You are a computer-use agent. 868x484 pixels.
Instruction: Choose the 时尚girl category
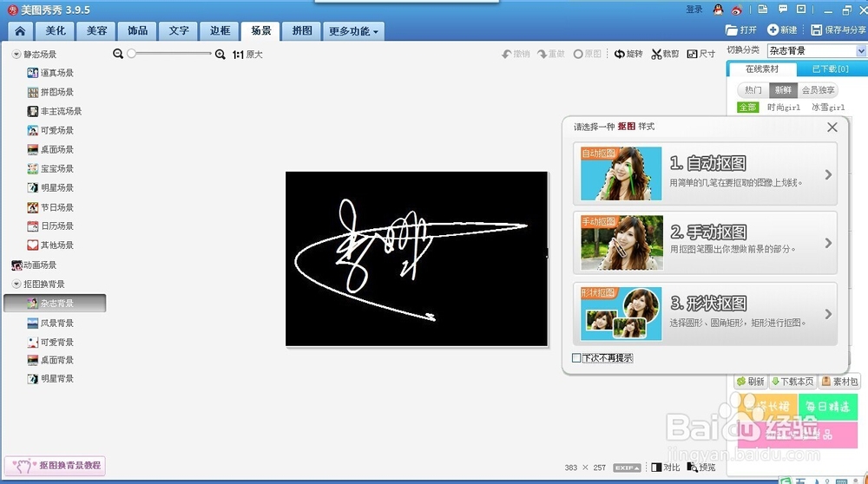coord(783,108)
